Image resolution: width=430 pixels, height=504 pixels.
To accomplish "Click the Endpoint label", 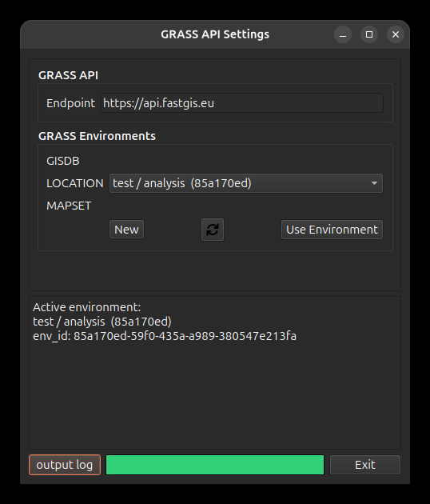I will (x=70, y=103).
